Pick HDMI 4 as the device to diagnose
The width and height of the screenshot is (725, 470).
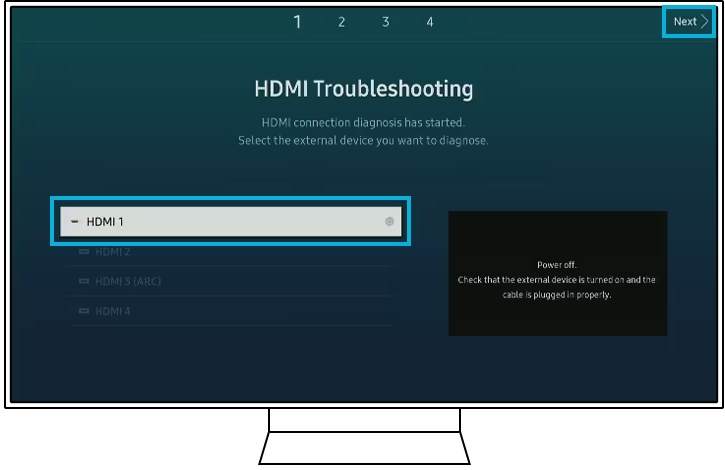pyautogui.click(x=113, y=312)
